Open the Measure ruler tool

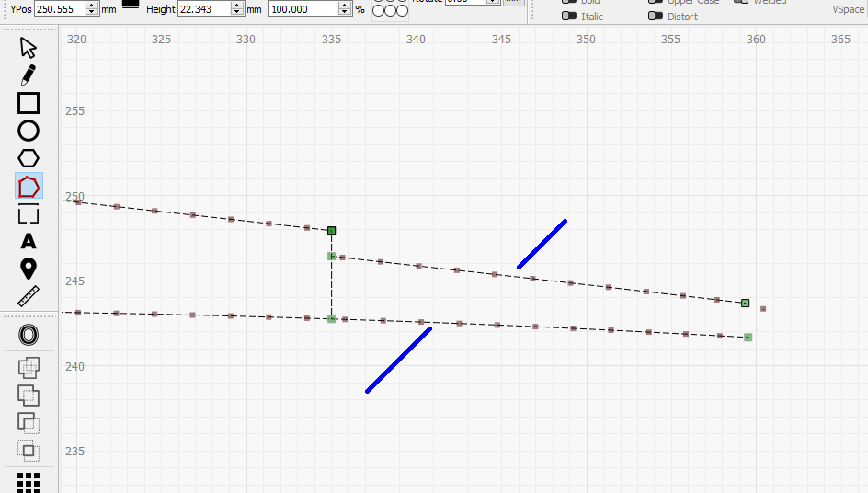point(29,296)
